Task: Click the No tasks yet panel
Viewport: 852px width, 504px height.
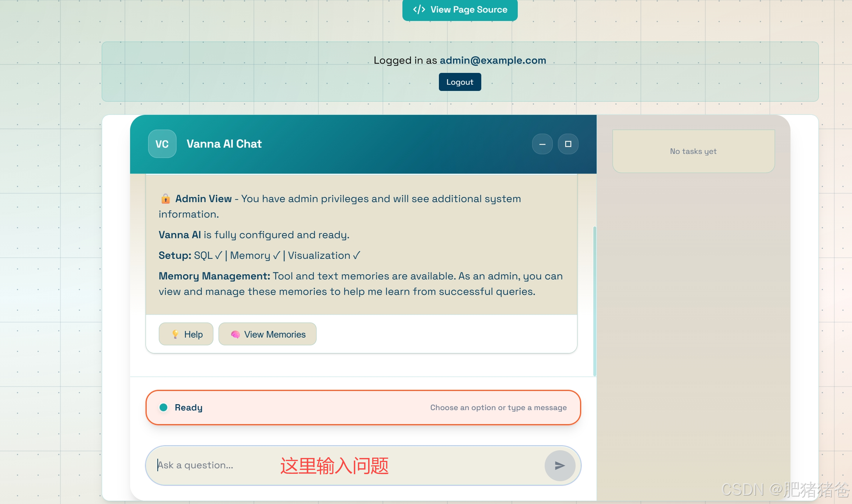Action: pyautogui.click(x=693, y=151)
